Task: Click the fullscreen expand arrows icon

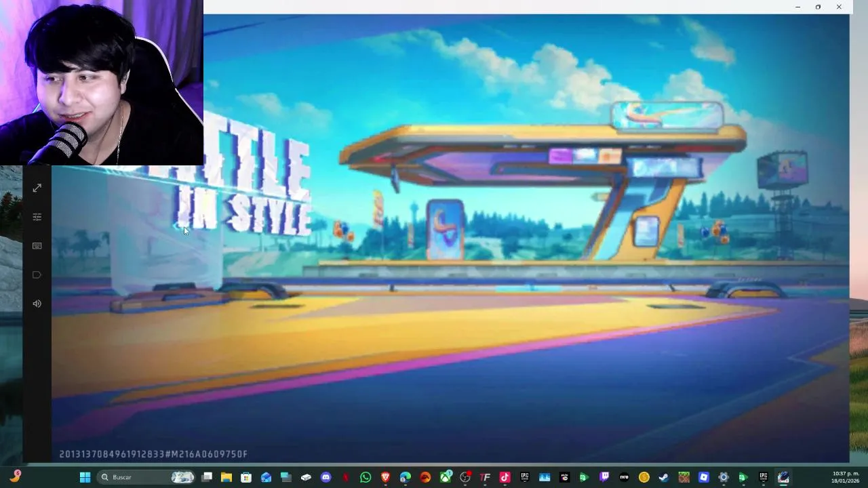Action: (x=37, y=188)
